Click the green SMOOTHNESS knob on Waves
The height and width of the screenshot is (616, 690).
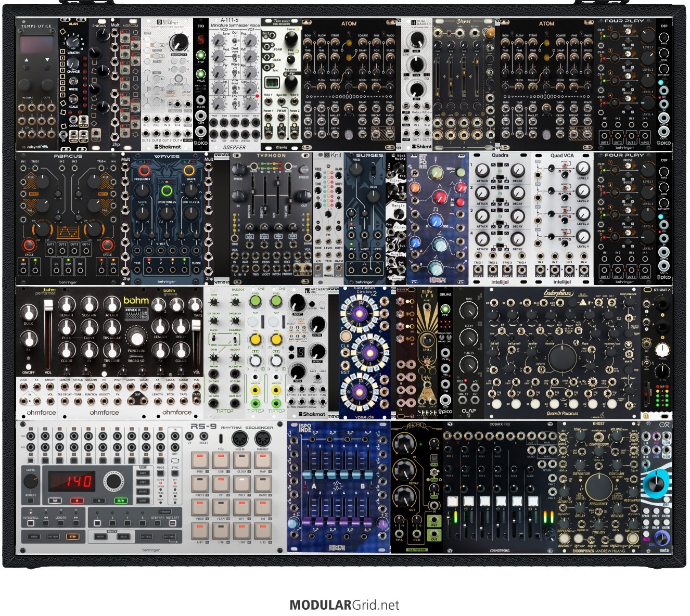point(167,189)
